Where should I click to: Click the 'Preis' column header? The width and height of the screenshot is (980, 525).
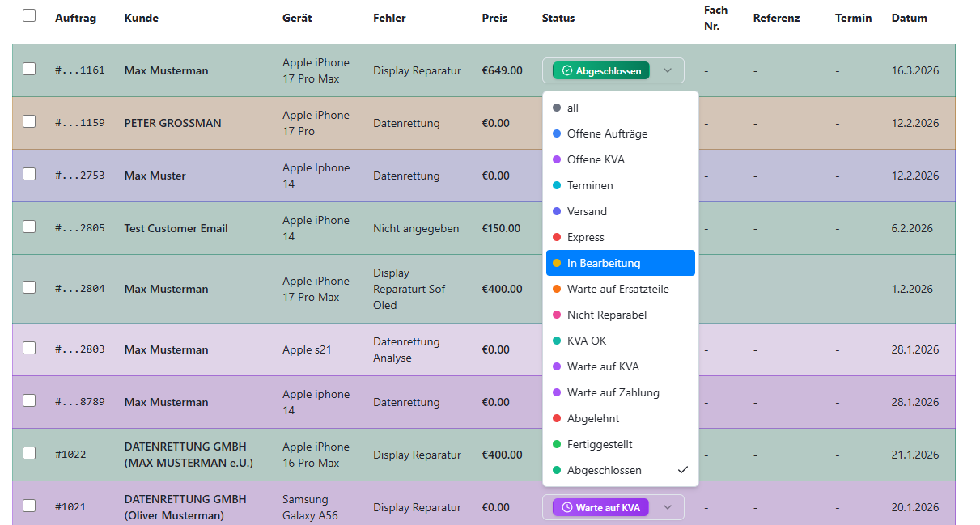[x=494, y=18]
